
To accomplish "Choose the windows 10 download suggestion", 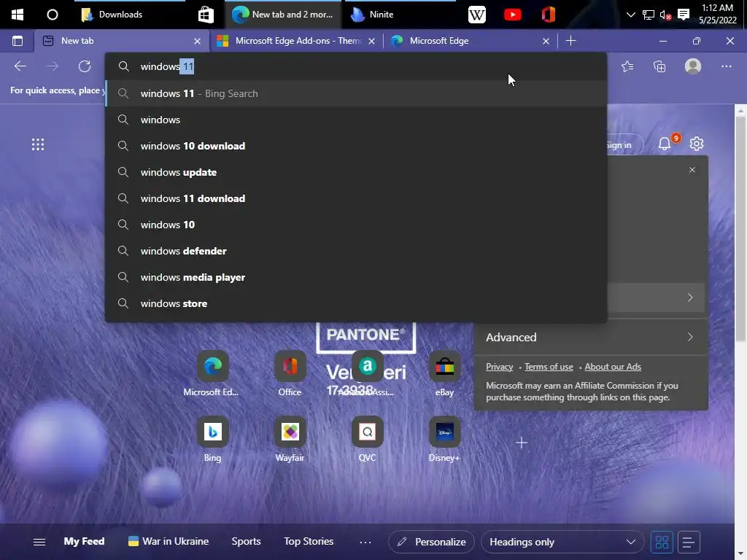I will coord(355,146).
